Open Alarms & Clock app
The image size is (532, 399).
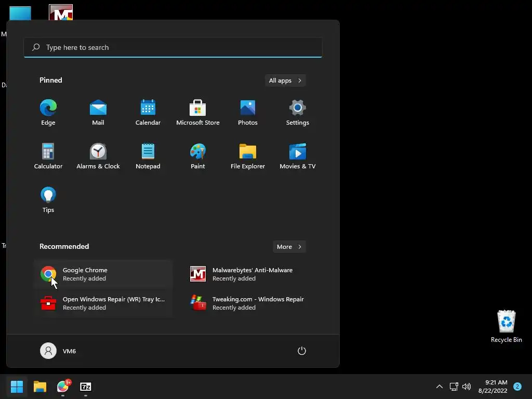[x=98, y=156]
